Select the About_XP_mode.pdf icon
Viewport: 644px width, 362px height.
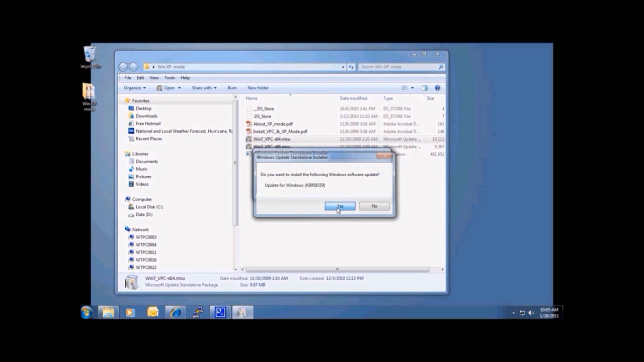(249, 124)
